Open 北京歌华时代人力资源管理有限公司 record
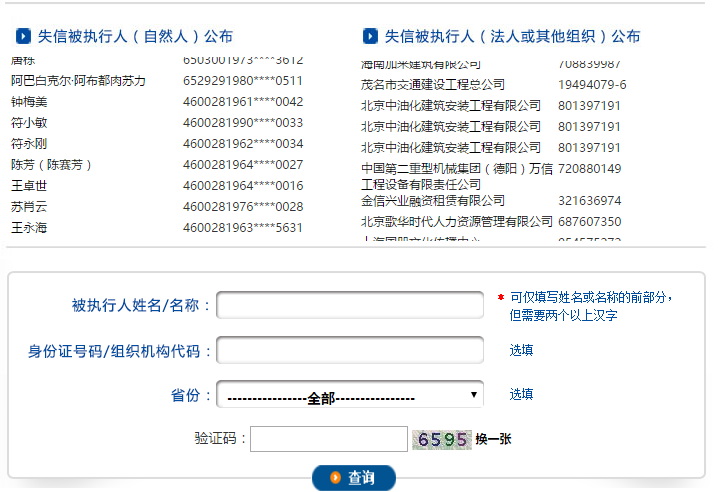 coord(456,221)
